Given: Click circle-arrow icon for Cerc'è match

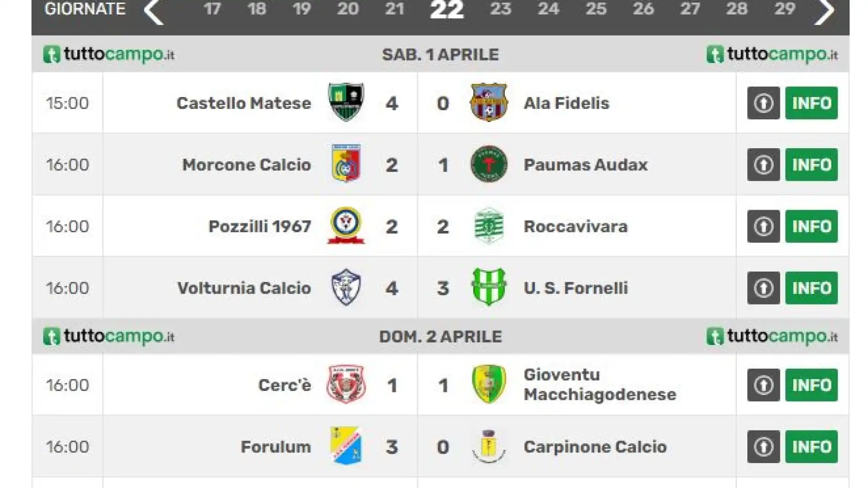Looking at the screenshot, I should click(764, 385).
